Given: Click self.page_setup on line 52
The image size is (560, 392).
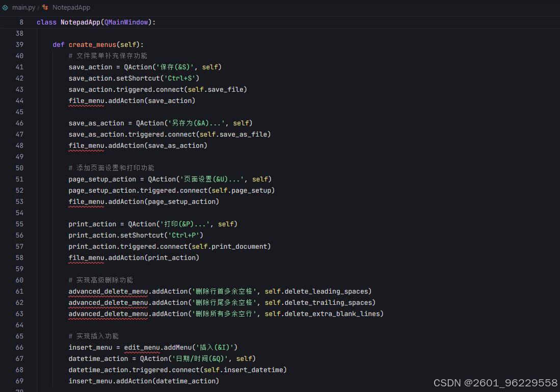Looking at the screenshot, I should tap(241, 191).
